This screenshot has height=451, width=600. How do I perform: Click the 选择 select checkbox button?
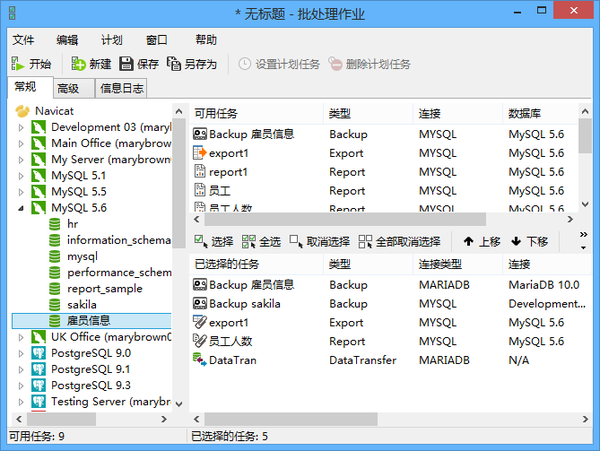(x=214, y=241)
